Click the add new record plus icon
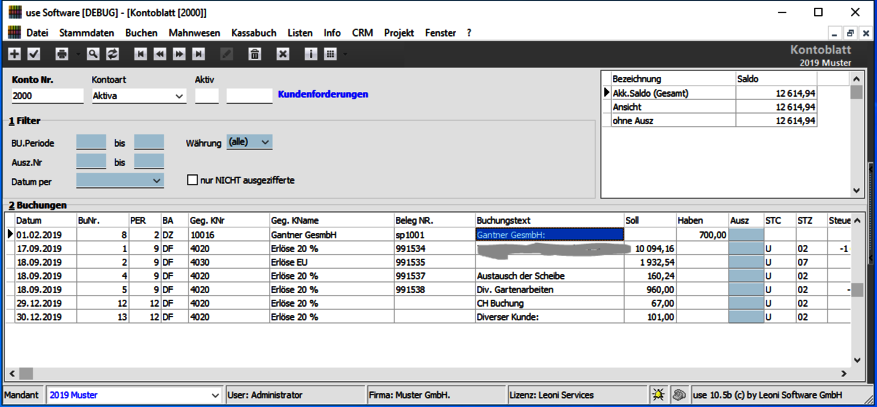This screenshot has height=407, width=877. (14, 54)
